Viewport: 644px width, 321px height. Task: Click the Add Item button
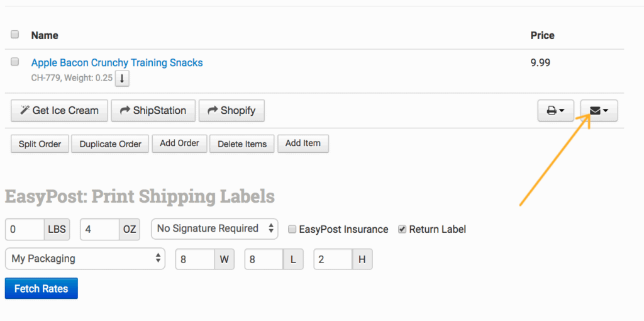(x=303, y=144)
